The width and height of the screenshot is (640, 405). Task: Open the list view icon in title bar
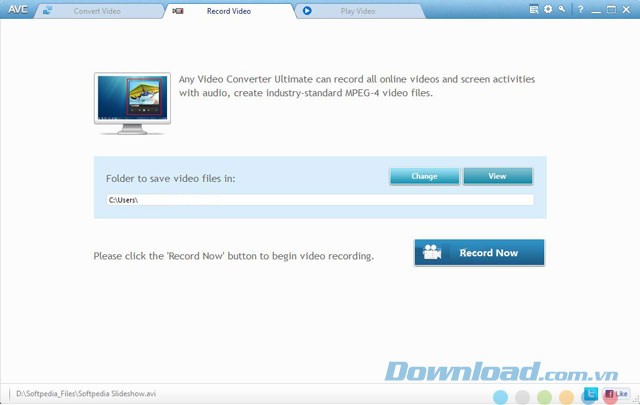point(533,9)
